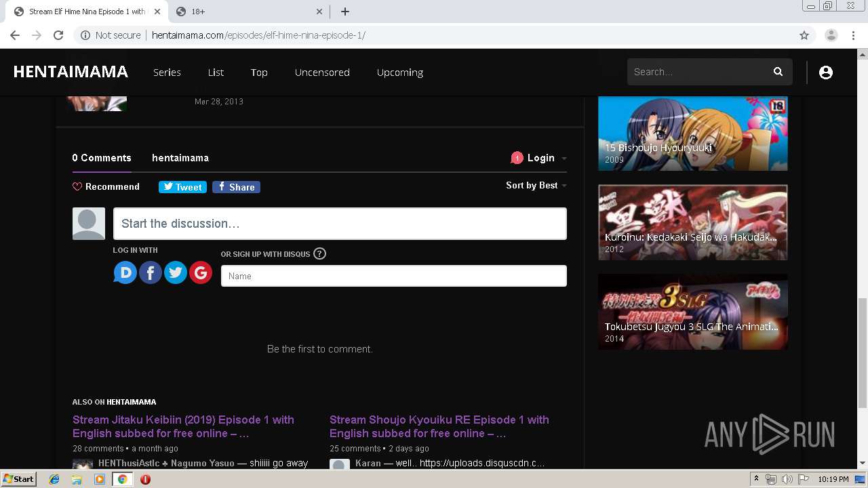Screen dimensions: 868x488
Task: Log in with Disqus icon
Action: point(125,273)
